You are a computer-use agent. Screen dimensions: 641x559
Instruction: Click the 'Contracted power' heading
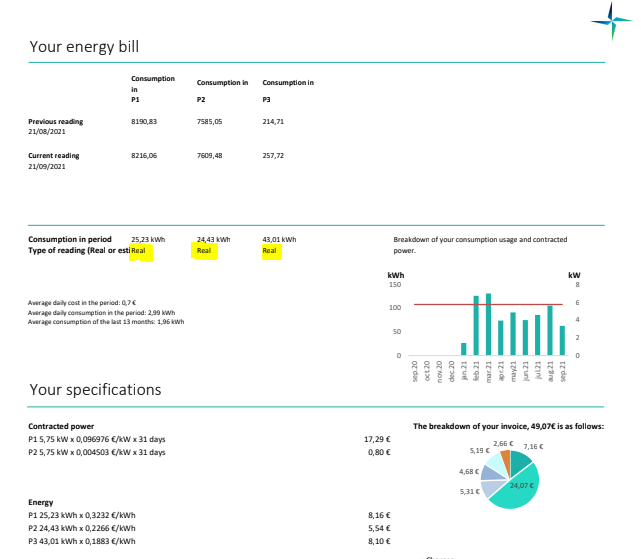pyautogui.click(x=61, y=426)
